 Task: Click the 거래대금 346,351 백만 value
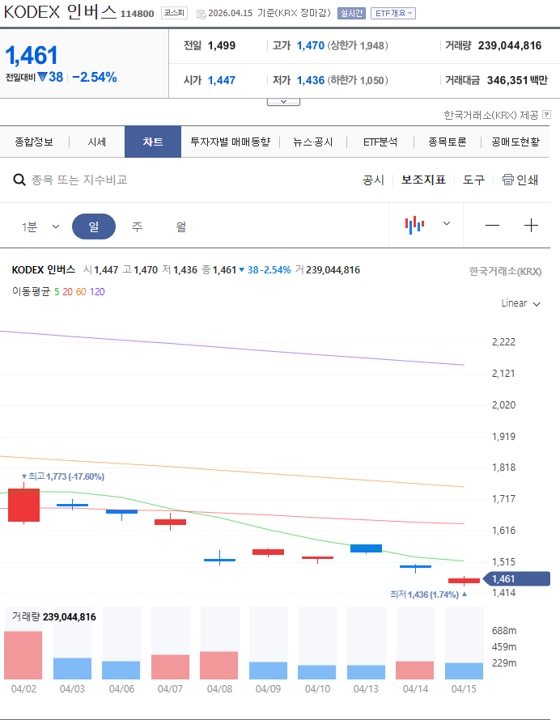(517, 80)
